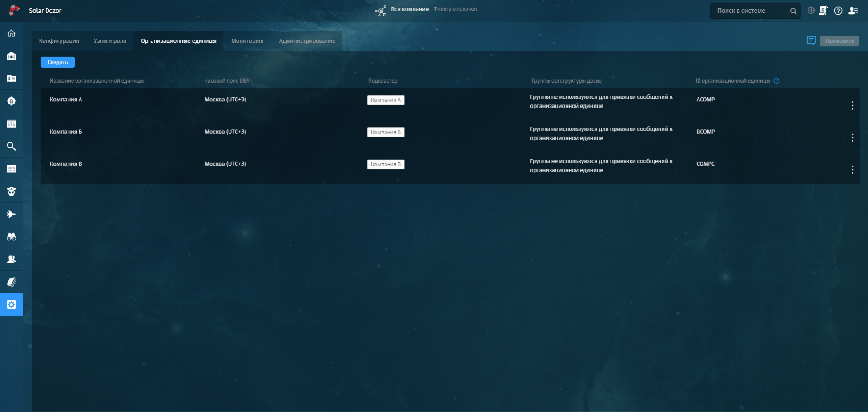Image resolution: width=868 pixels, height=412 pixels.
Task: Click the Применить button
Action: pyautogui.click(x=840, y=41)
